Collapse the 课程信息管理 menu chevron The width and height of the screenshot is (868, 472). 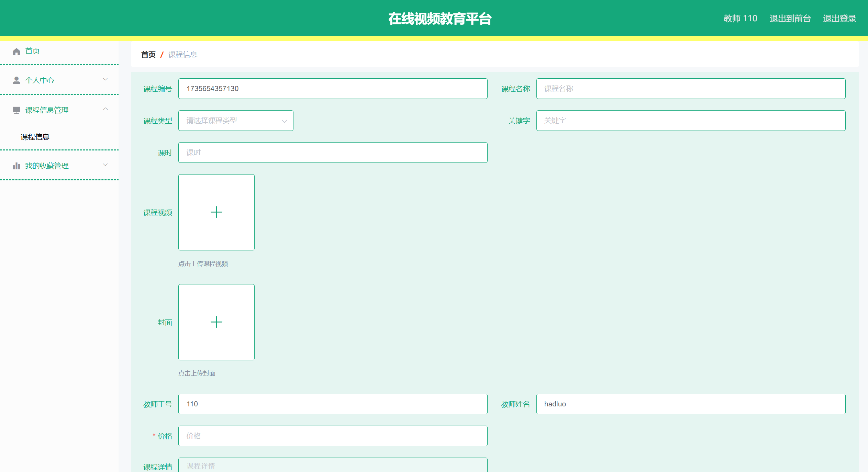point(105,109)
